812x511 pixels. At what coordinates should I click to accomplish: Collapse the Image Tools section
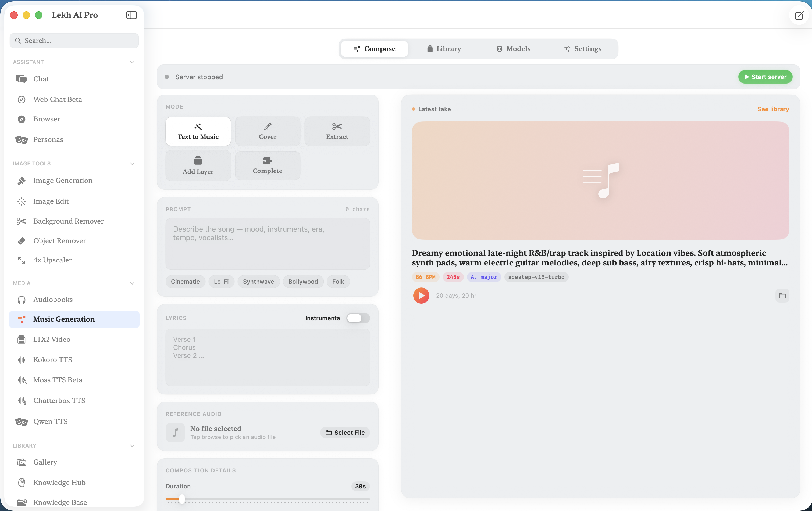(132, 164)
